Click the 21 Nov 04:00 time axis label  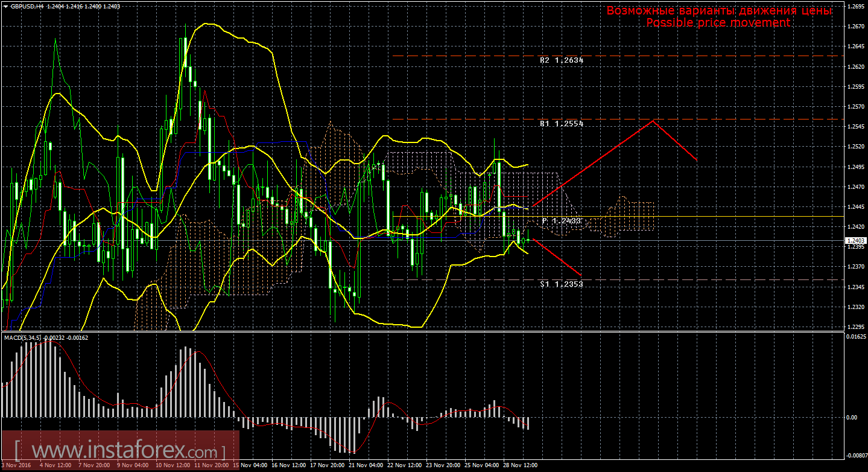click(x=367, y=466)
